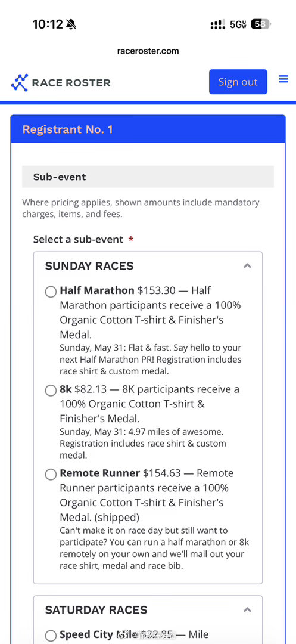Collapse the Sunday Races chevron
Screen dimensions: 296x644
tap(247, 266)
